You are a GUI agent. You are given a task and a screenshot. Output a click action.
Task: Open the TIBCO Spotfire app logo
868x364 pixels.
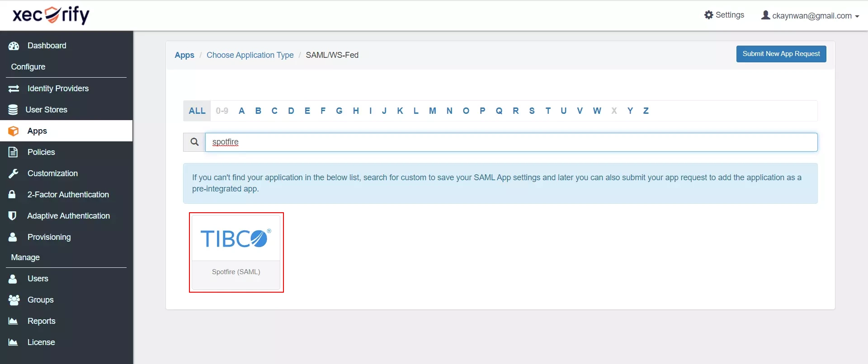(x=236, y=238)
